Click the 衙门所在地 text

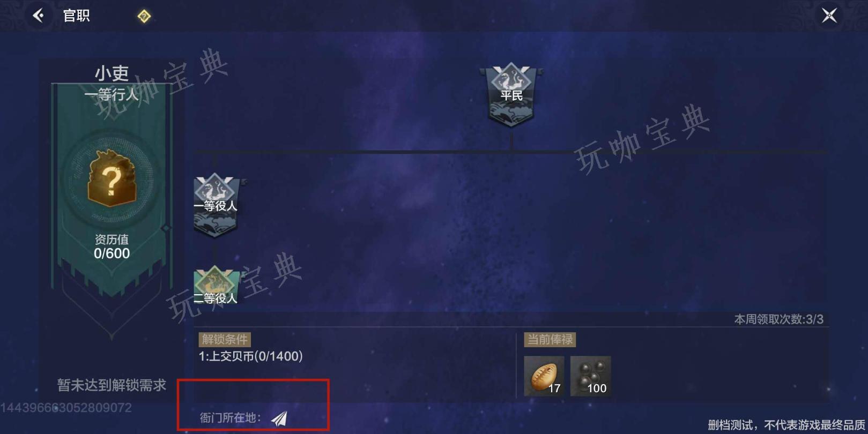pyautogui.click(x=231, y=418)
